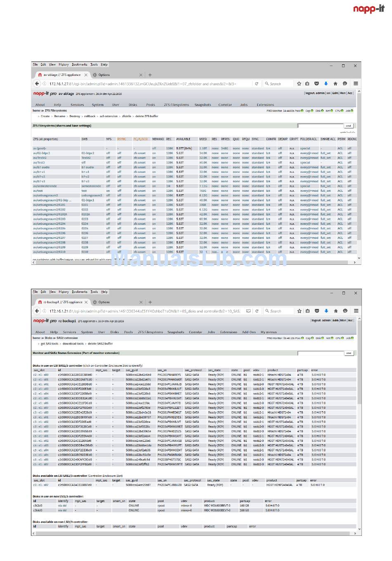Click the home icon in rz-backup1 browser window
Viewport: 392px width, 561px height.
[x=335, y=311]
